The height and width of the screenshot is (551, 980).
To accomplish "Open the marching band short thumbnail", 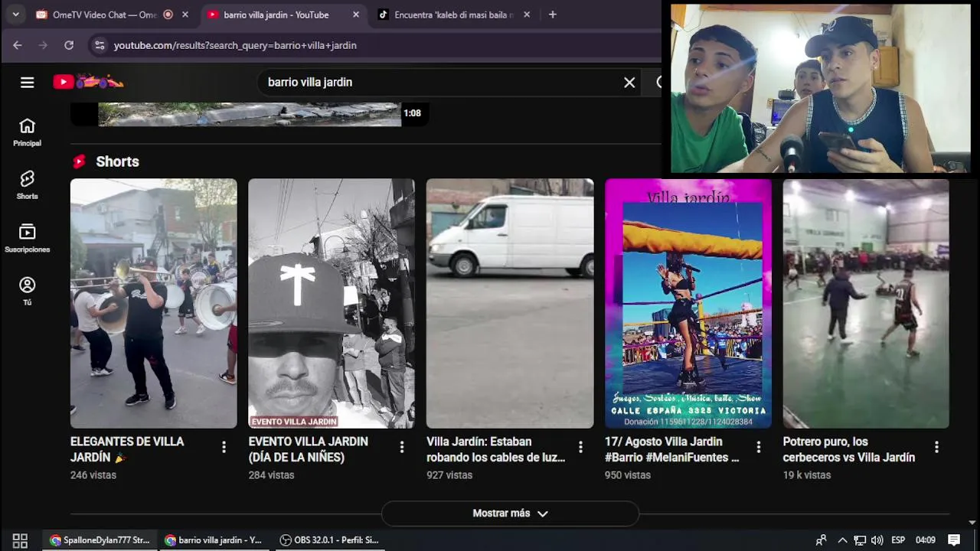I will 154,304.
